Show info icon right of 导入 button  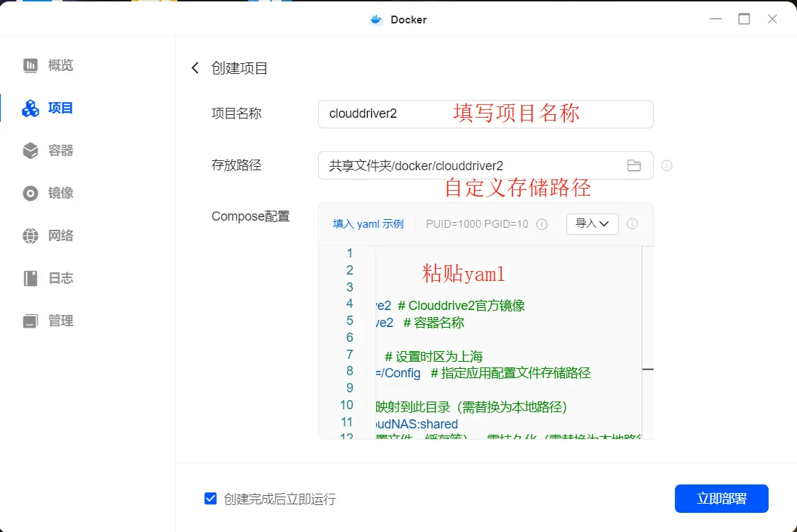tap(632, 223)
